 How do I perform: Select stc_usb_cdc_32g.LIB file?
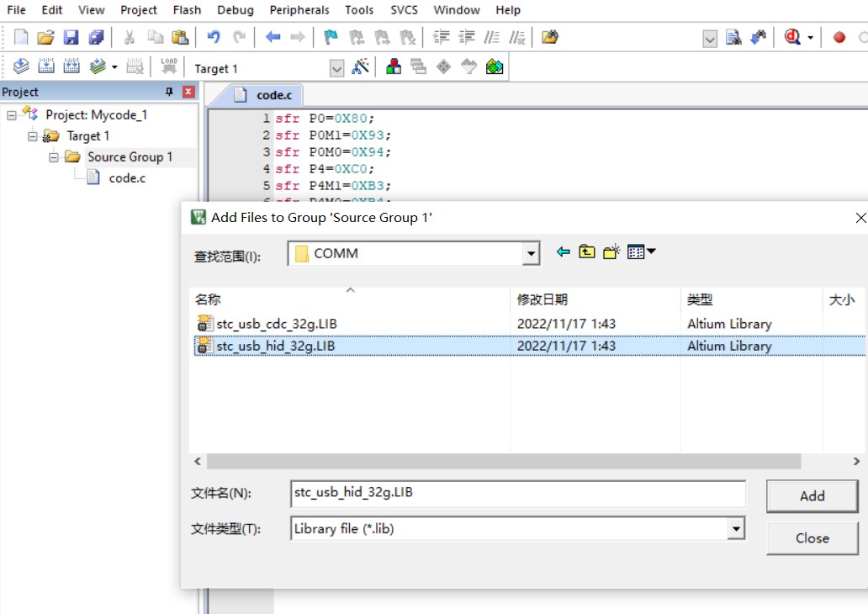pyautogui.click(x=276, y=324)
